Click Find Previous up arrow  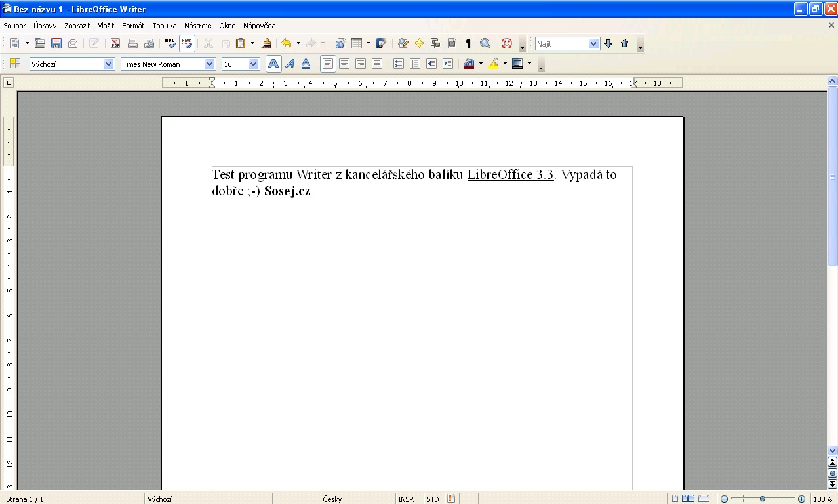pos(624,44)
